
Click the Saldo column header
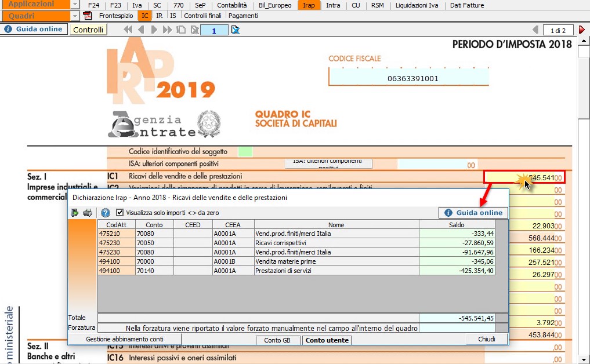click(457, 224)
